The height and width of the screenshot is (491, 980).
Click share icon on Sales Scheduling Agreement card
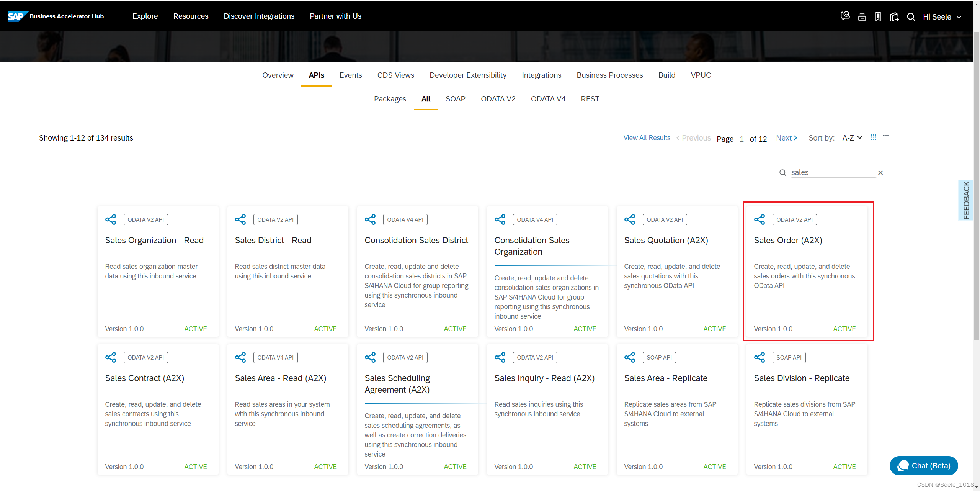[370, 357]
